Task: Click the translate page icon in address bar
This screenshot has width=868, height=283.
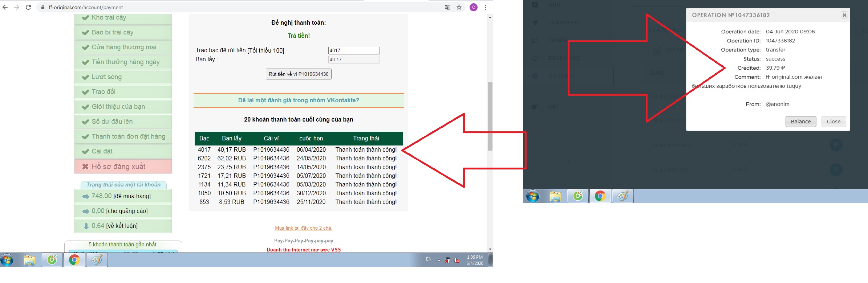Action: (x=447, y=7)
